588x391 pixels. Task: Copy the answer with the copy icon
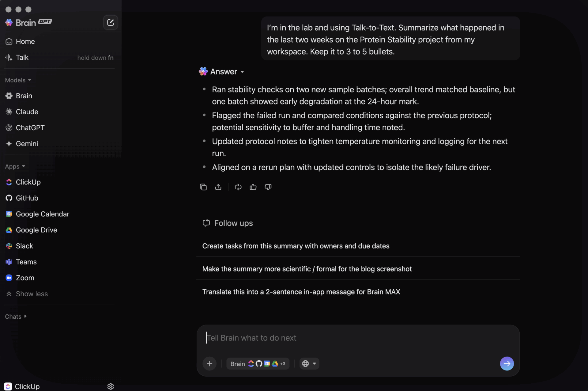pos(203,187)
